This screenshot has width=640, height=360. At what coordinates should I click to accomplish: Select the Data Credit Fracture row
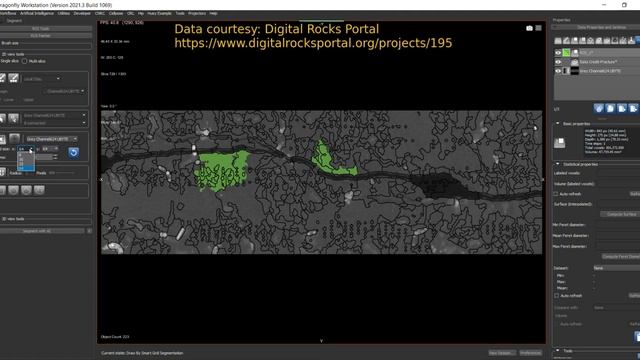[598, 62]
